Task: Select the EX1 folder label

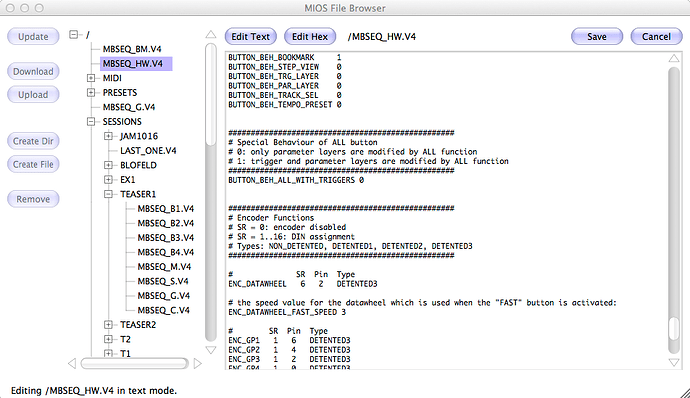Action: (x=128, y=180)
